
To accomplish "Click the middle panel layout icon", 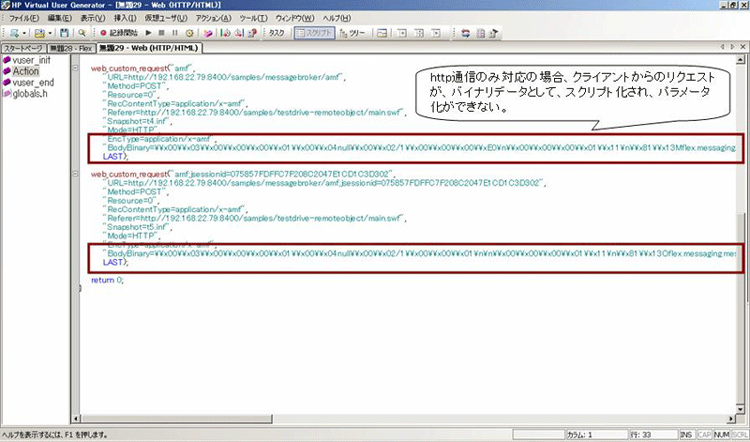I will point(419,33).
